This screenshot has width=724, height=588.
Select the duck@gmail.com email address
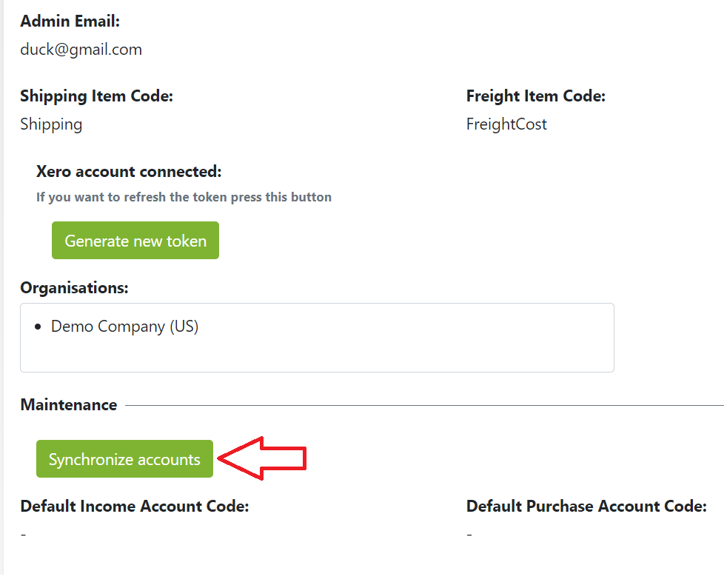click(x=81, y=50)
